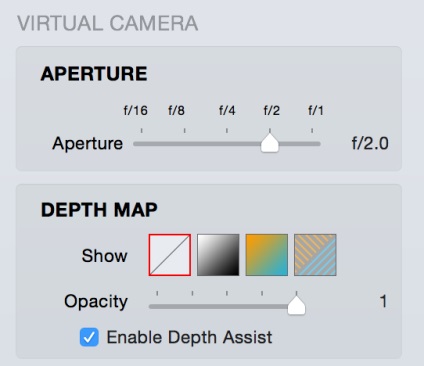Set aperture to the f/8 tick mark

(185, 144)
